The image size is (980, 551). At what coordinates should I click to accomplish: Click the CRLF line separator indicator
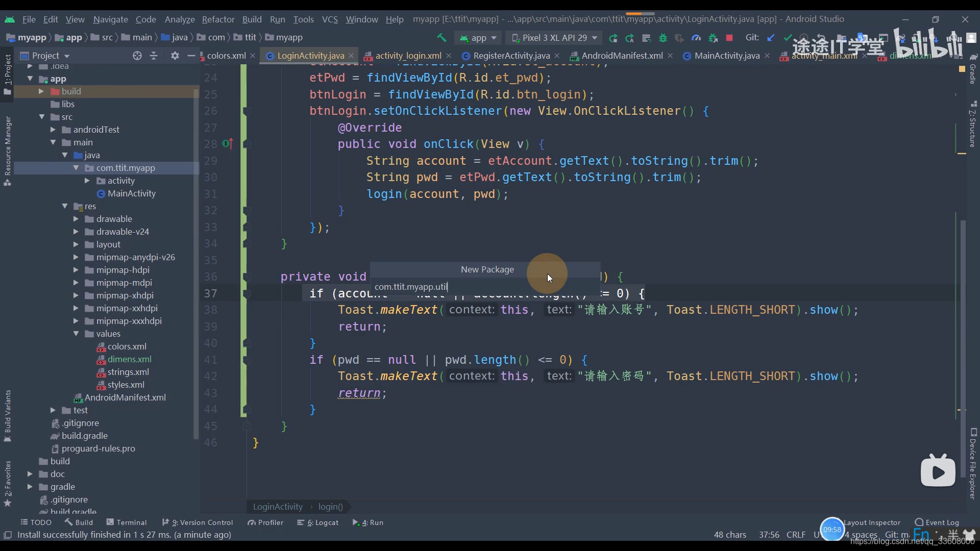pos(796,535)
